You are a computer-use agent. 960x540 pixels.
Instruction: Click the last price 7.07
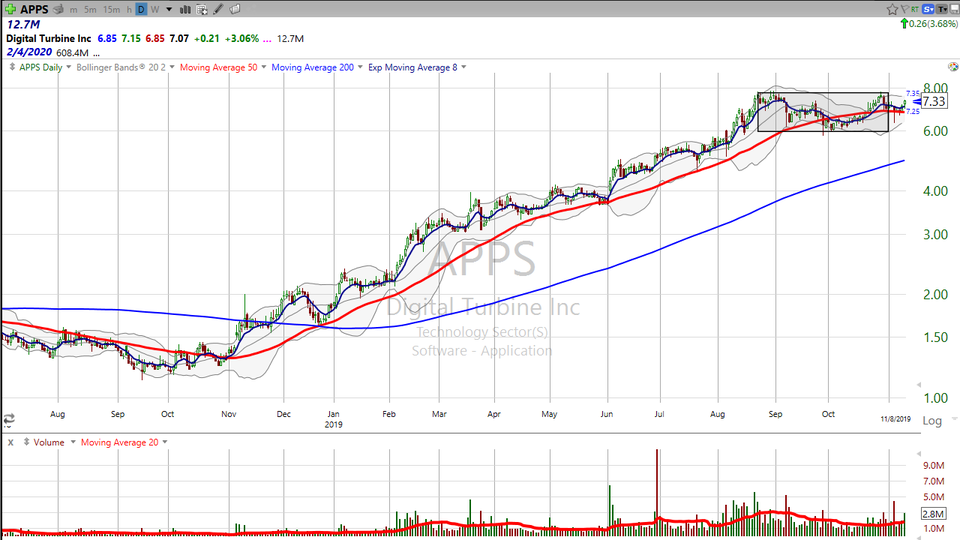click(x=179, y=38)
